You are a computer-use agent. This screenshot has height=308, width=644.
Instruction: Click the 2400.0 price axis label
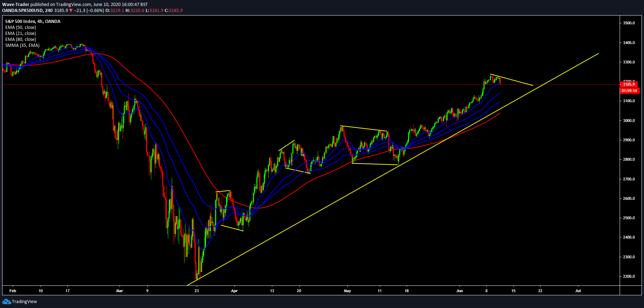[629, 237]
